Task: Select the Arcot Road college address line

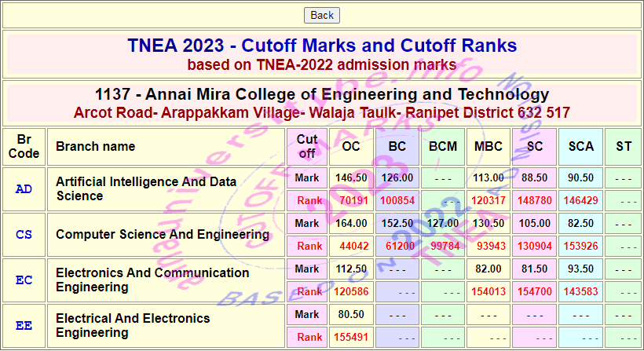Action: [322, 112]
